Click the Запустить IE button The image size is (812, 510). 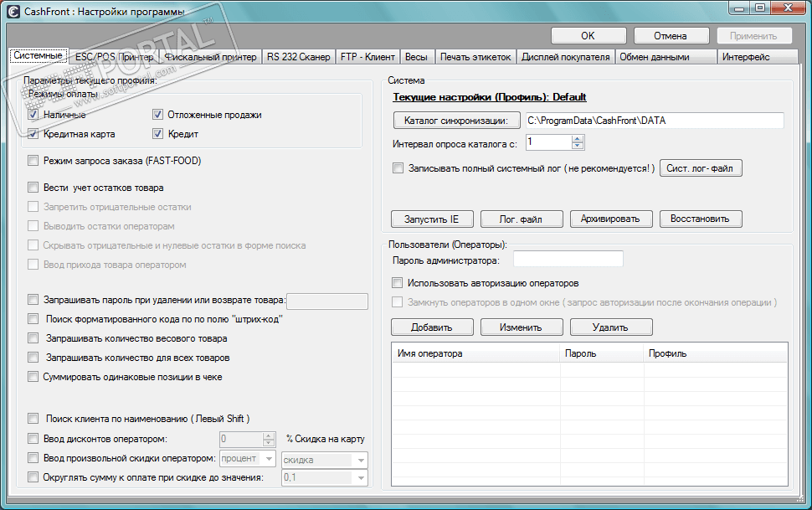point(432,219)
